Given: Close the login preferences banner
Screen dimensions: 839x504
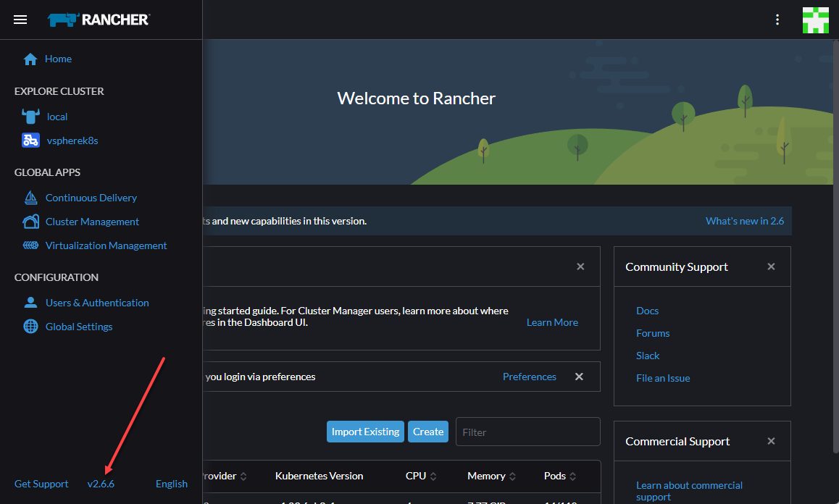Looking at the screenshot, I should click(579, 377).
